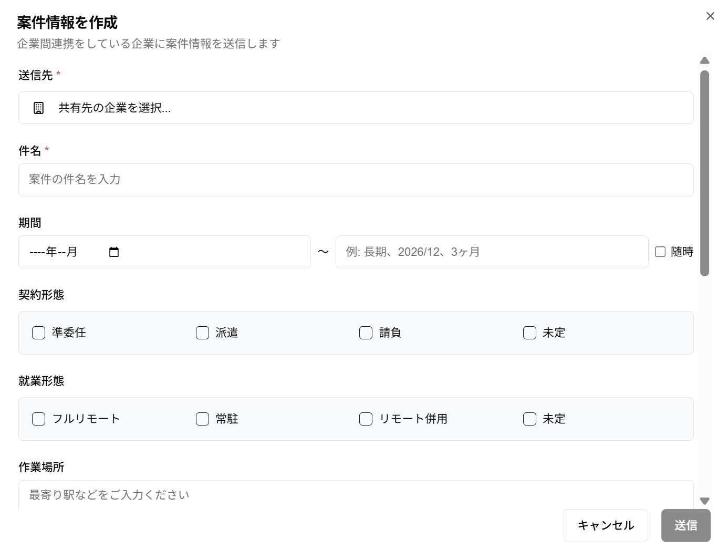Click the 契約形態 heading
Screen dimensions: 728x560
[x=41, y=295]
